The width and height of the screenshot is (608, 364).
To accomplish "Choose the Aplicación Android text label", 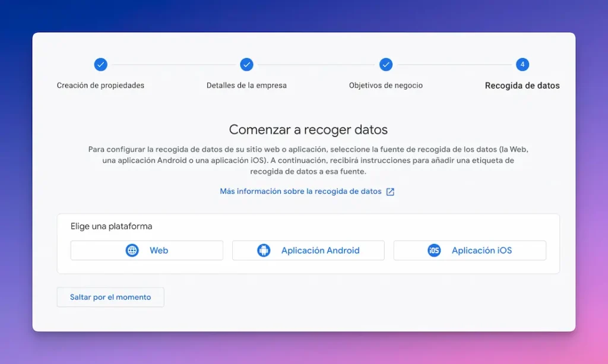I will click(x=320, y=251).
